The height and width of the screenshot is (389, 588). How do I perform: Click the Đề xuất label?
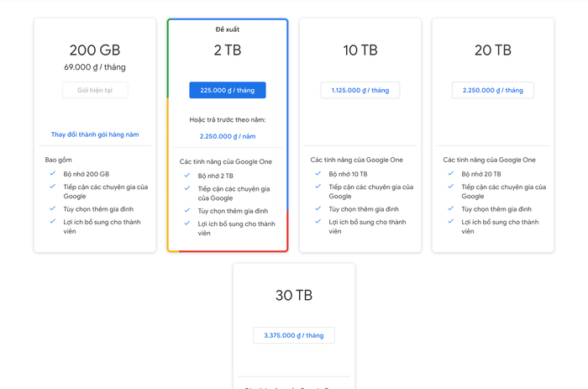[x=228, y=29]
